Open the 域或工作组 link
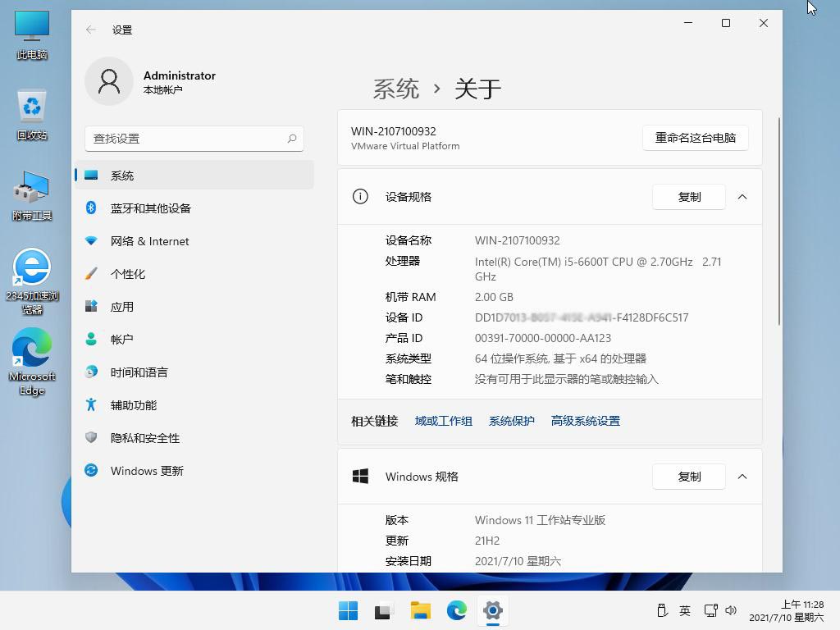 [444, 421]
